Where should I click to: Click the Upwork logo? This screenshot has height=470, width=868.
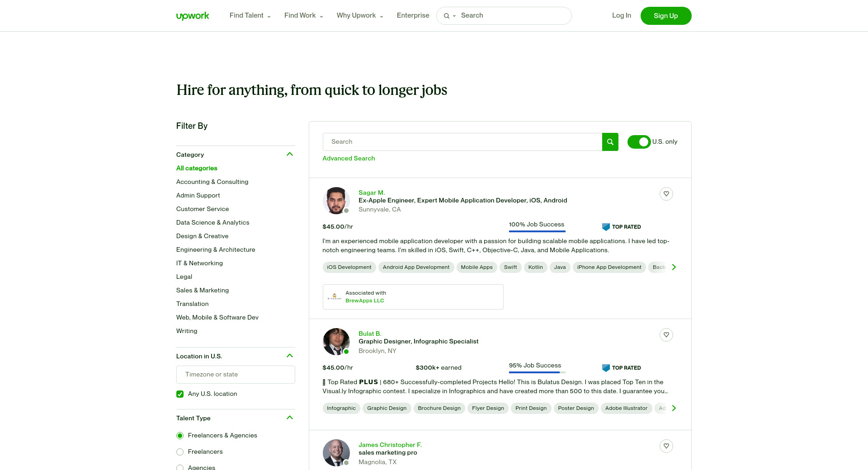pos(193,16)
